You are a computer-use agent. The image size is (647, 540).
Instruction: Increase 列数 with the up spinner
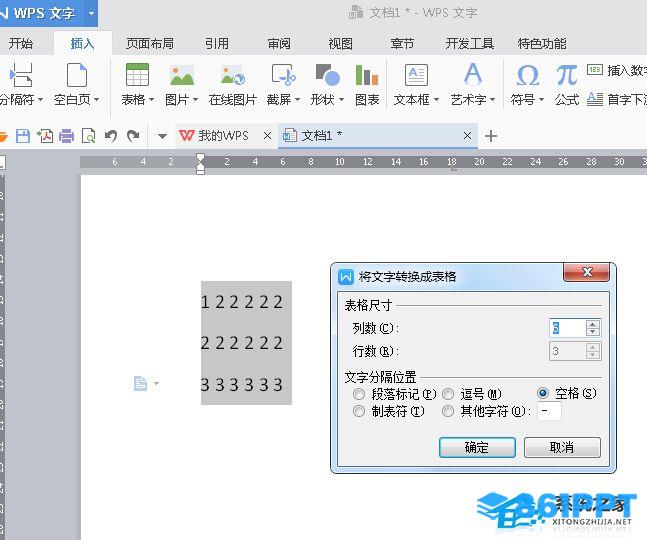click(x=593, y=324)
